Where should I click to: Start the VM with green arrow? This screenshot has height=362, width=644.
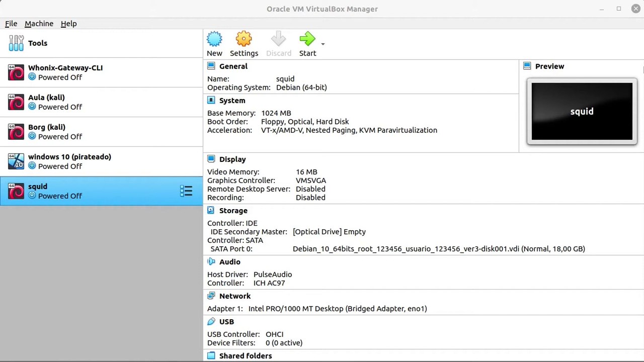point(307,39)
